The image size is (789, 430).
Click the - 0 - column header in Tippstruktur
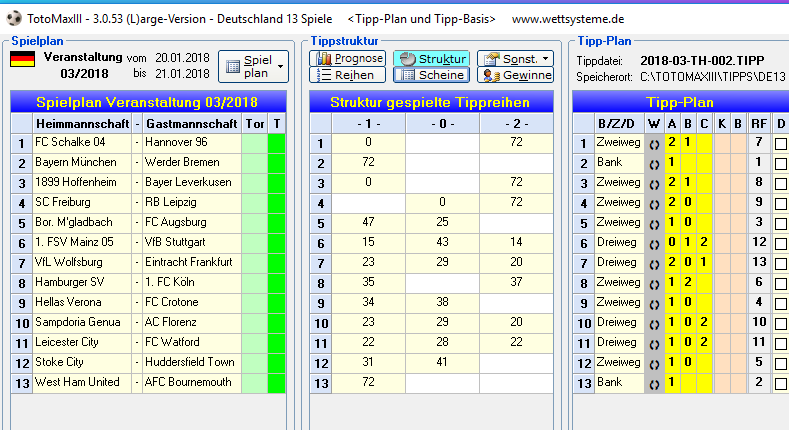click(442, 124)
